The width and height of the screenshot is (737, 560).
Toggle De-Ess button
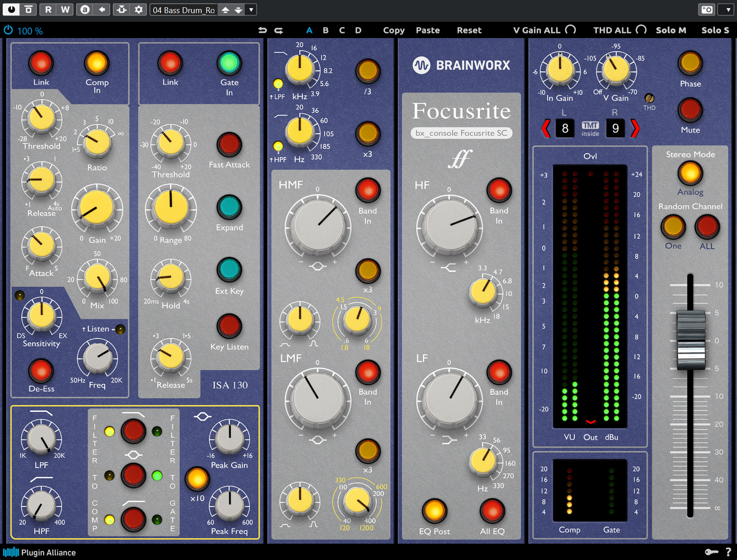(x=41, y=371)
